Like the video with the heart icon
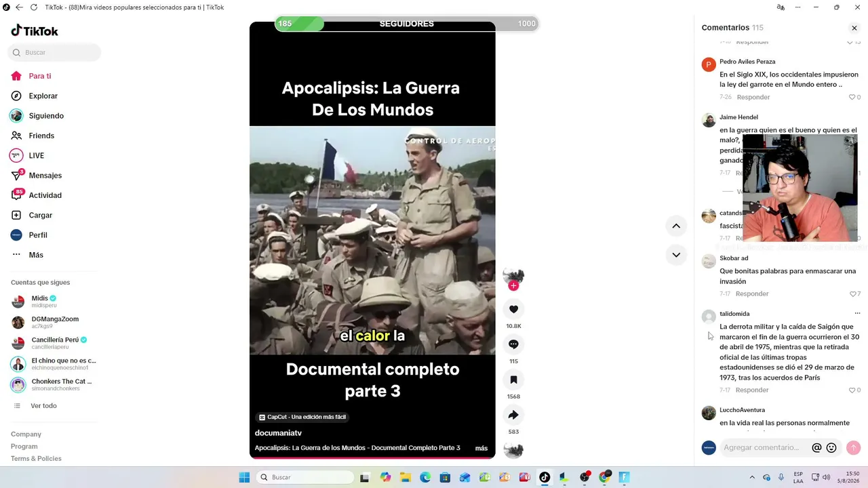This screenshot has width=868, height=488. (513, 309)
